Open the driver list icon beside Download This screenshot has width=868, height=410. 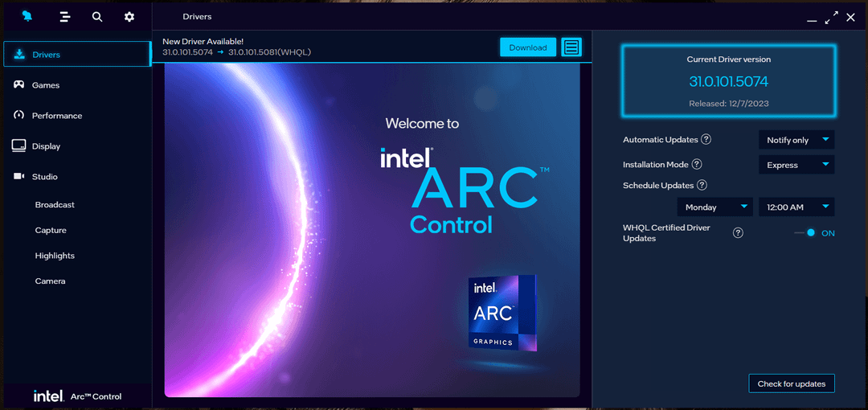pos(571,47)
